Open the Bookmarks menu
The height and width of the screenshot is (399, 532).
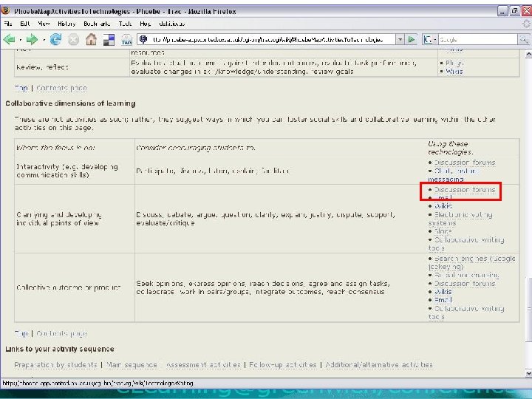96,23
